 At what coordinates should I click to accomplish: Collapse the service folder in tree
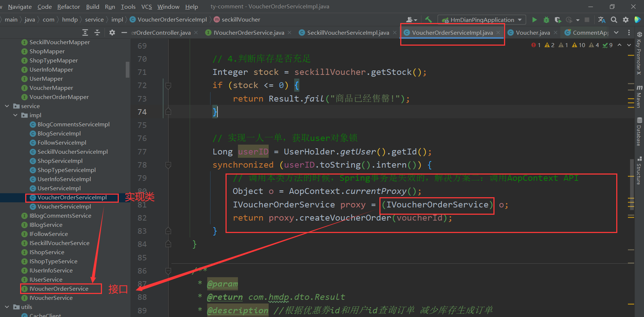coord(7,106)
